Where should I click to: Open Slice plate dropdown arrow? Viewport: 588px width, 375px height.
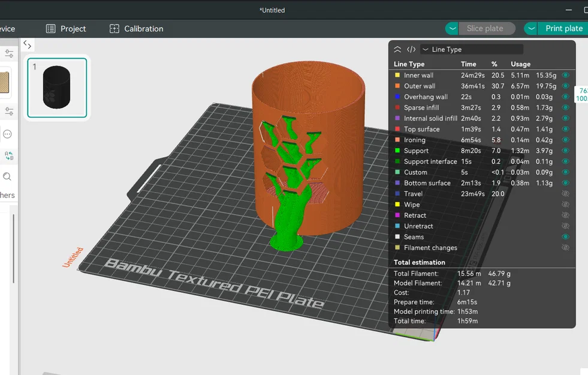pyautogui.click(x=453, y=29)
